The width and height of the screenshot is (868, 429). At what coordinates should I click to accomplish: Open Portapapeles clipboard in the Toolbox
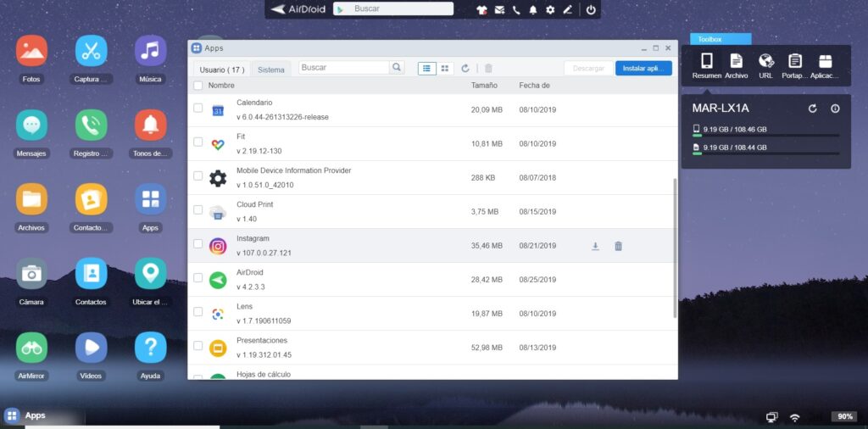pos(795,66)
